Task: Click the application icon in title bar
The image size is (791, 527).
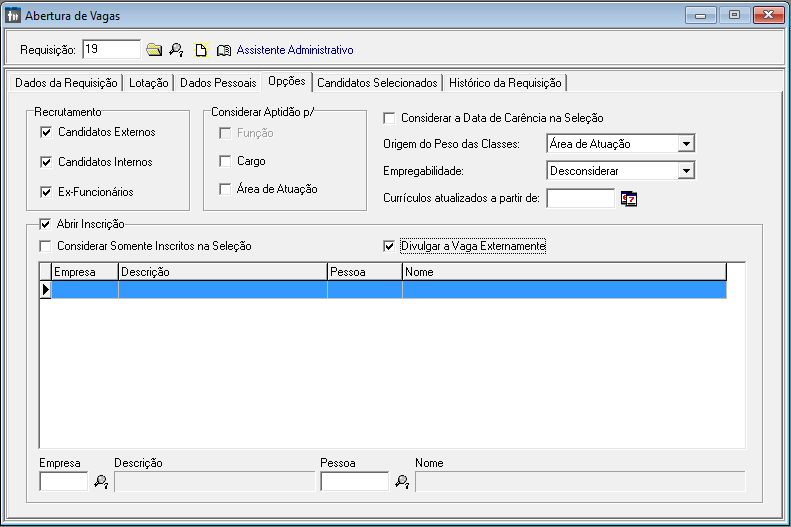Action: [x=13, y=15]
